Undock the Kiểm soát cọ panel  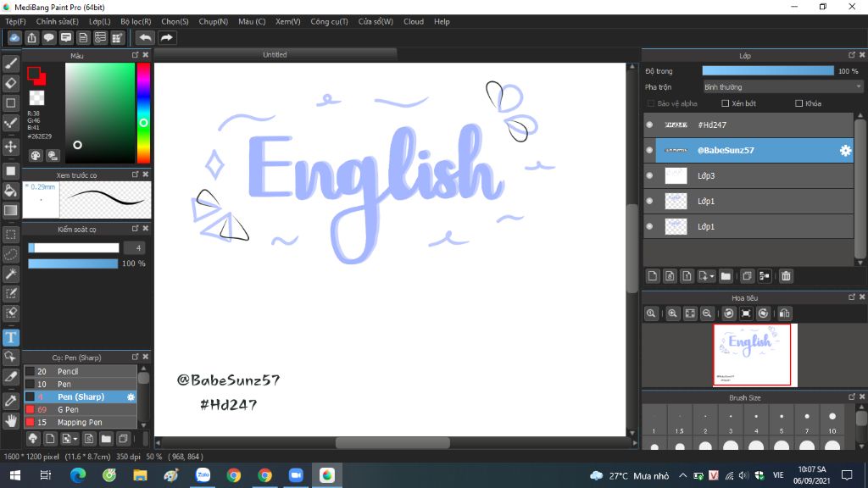[135, 229]
